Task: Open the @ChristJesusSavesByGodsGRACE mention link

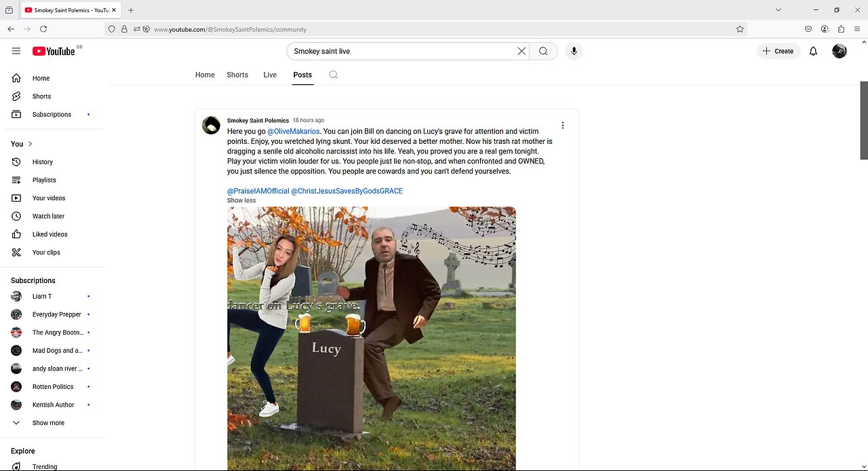Action: pos(347,191)
